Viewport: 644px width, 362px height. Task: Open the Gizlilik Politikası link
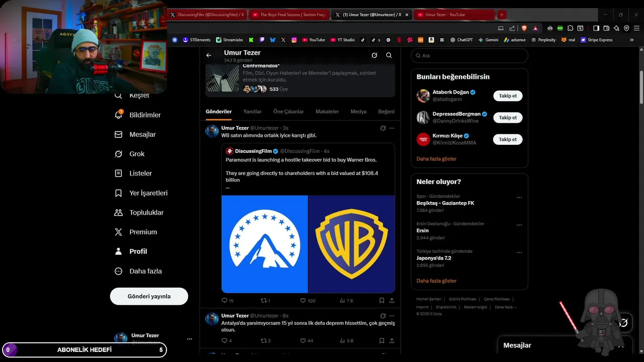(x=462, y=299)
